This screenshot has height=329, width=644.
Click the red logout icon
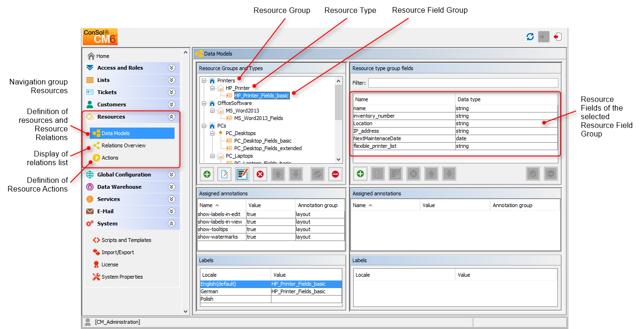coord(558,37)
